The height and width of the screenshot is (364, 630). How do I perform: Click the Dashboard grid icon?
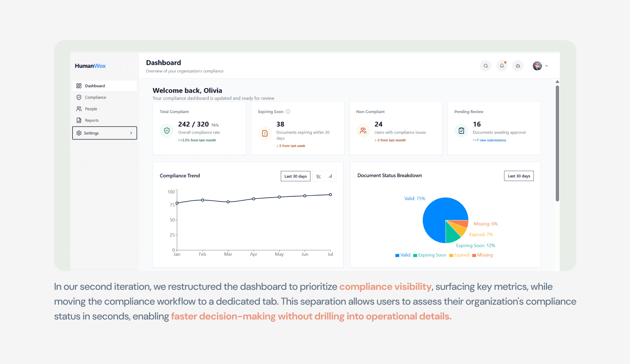[79, 86]
